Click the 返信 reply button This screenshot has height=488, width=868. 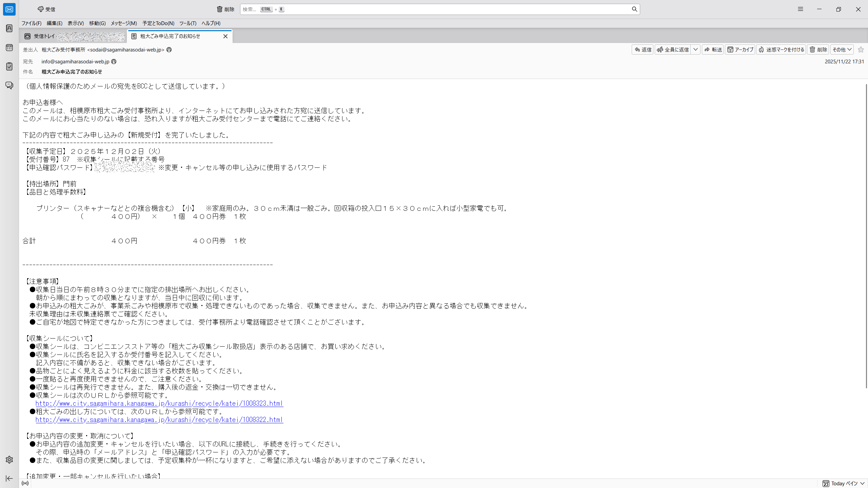click(643, 50)
